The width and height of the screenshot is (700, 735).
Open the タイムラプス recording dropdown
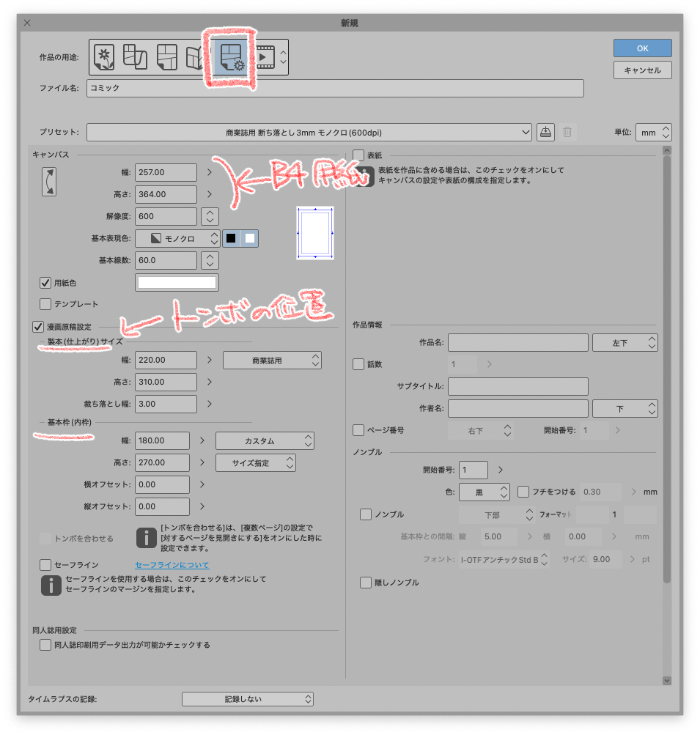pos(247,698)
